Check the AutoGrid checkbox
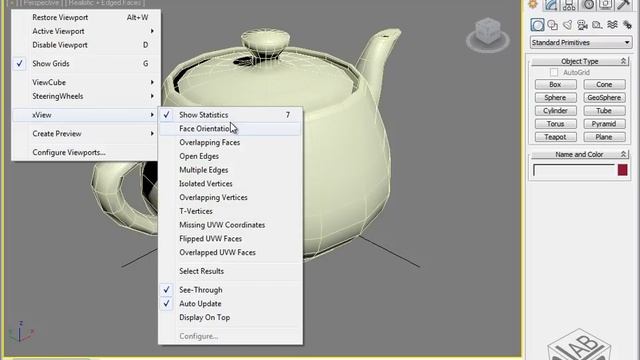Viewport: 640px width, 360px height. click(x=553, y=72)
